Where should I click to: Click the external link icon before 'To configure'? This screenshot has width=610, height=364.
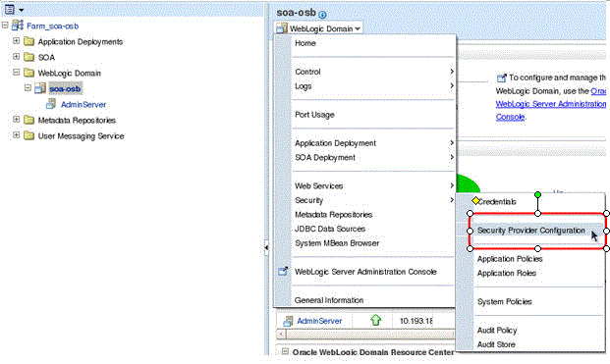pos(502,78)
